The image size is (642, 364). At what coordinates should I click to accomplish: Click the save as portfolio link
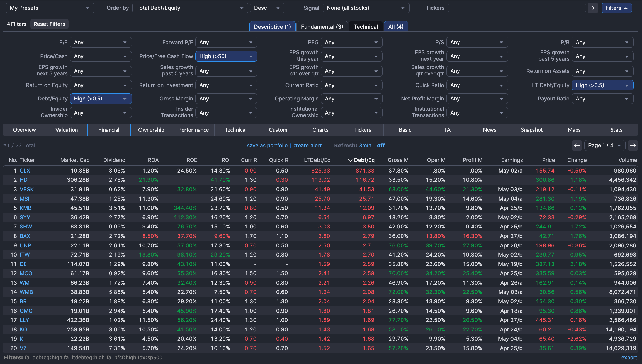[267, 145]
